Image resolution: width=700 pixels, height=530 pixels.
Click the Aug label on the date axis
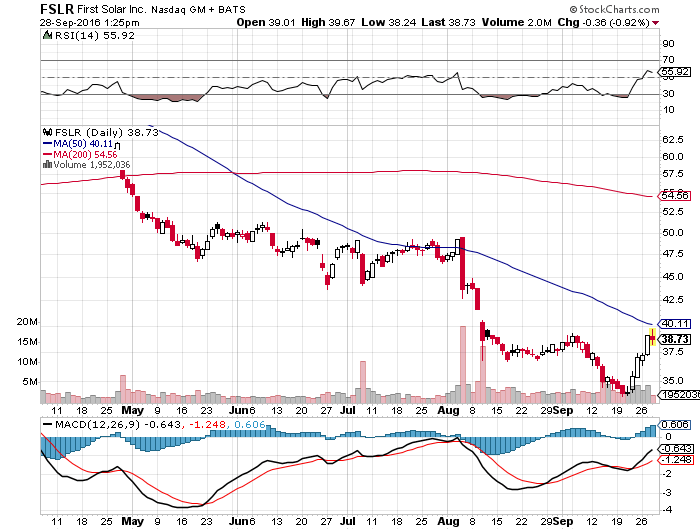[x=445, y=411]
